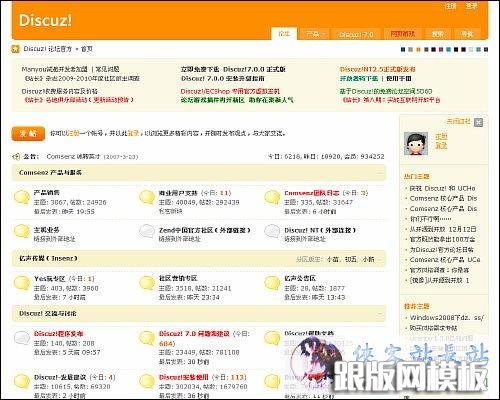Click the orange 发帖 button
This screenshot has height=400, width=500.
pyautogui.click(x=28, y=134)
